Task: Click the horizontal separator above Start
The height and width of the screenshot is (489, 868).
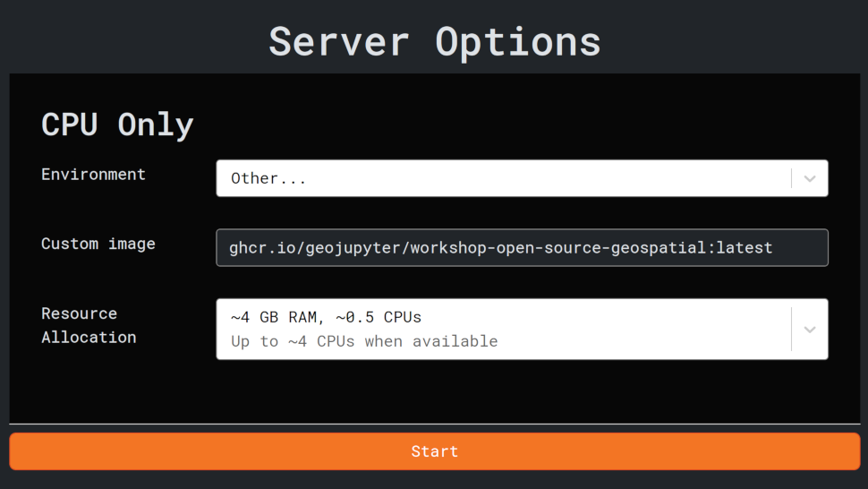Action: [x=435, y=424]
